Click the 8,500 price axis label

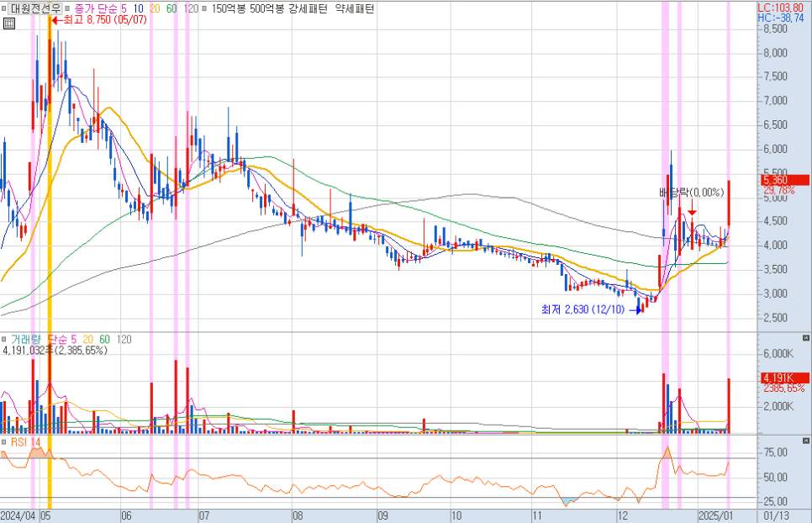[x=776, y=29]
